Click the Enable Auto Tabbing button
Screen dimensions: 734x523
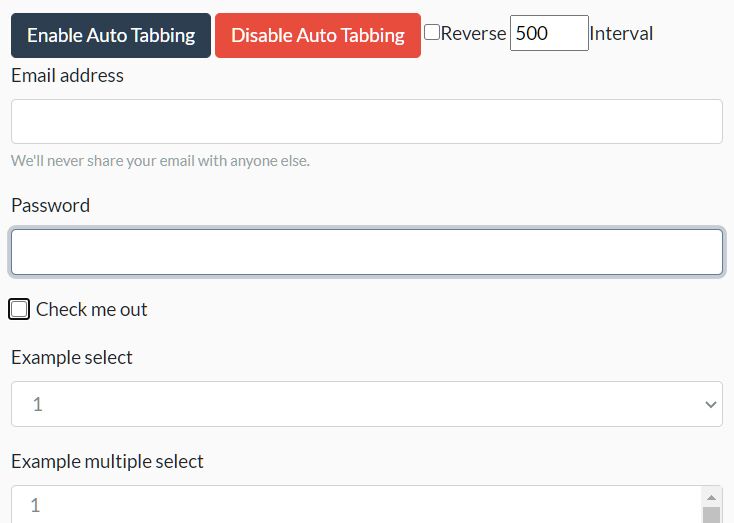pyautogui.click(x=111, y=36)
